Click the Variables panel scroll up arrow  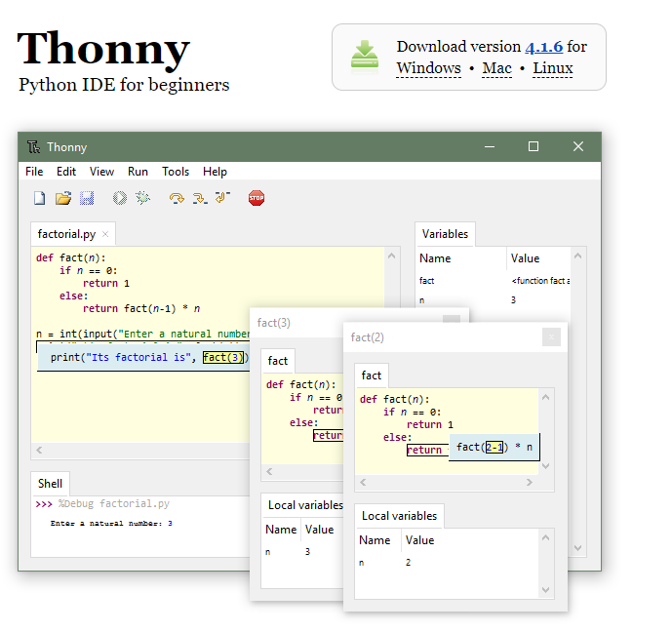[577, 256]
